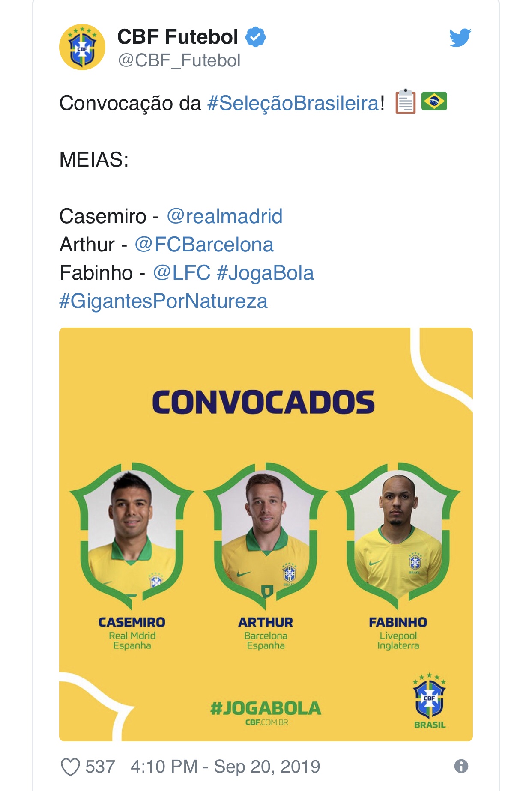Open the tweet info icon
Viewport: 532px width, 791px height.
tap(461, 766)
